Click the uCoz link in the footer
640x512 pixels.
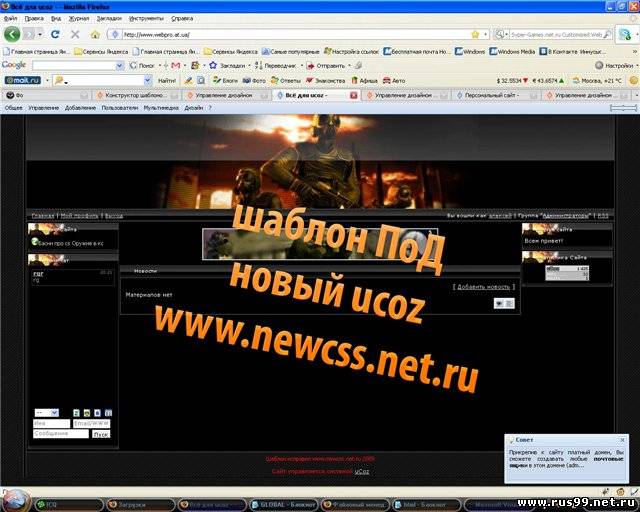pyautogui.click(x=362, y=471)
